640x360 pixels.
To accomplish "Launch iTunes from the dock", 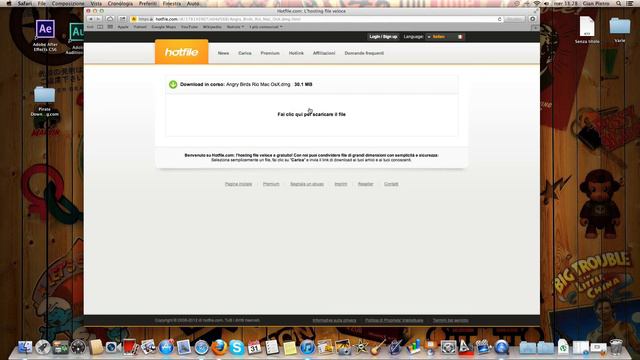I will coord(307,347).
